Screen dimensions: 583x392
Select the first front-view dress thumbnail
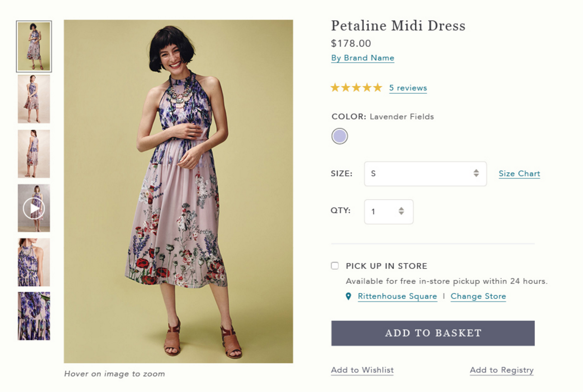pyautogui.click(x=34, y=46)
